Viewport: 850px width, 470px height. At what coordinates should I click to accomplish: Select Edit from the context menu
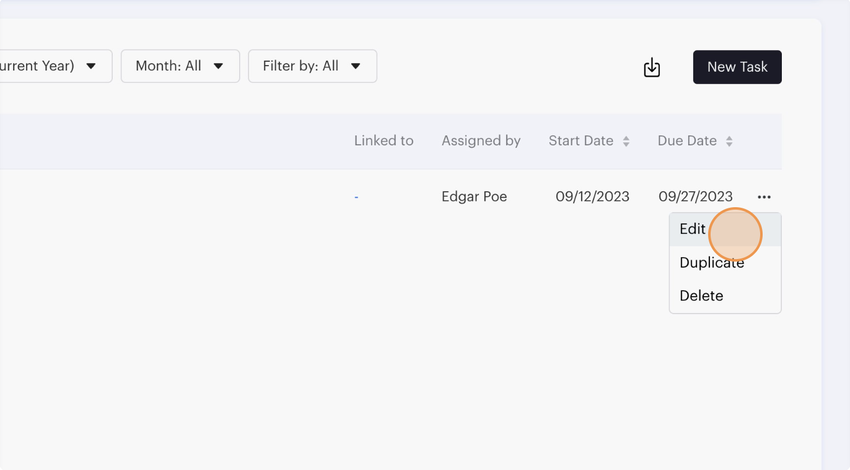click(693, 229)
